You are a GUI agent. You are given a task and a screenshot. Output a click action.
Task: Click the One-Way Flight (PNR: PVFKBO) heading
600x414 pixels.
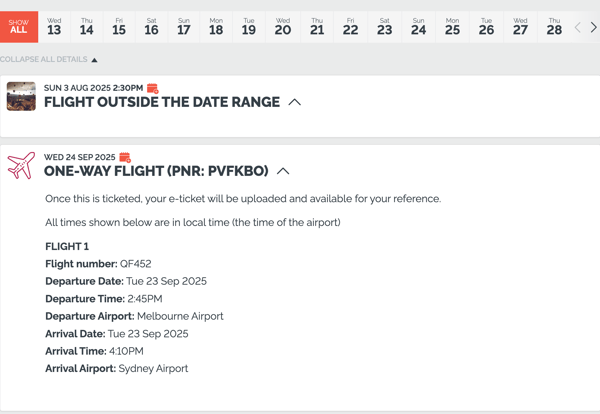156,171
